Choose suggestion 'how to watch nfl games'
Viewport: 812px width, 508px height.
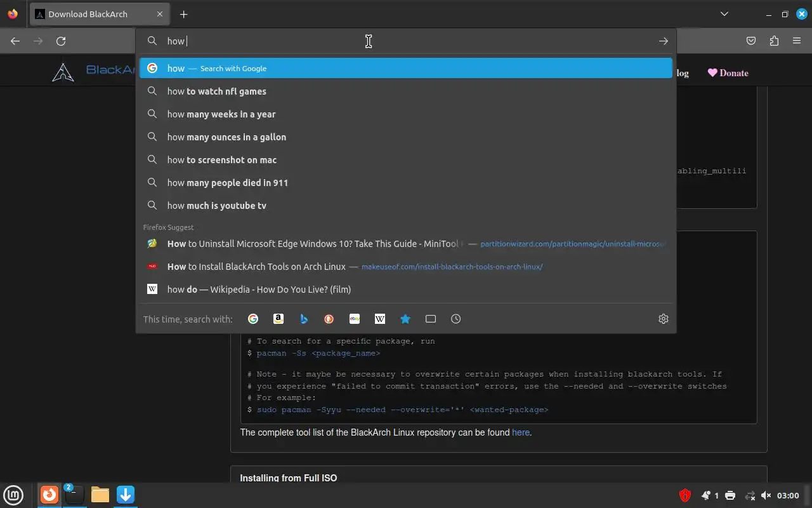pyautogui.click(x=406, y=91)
